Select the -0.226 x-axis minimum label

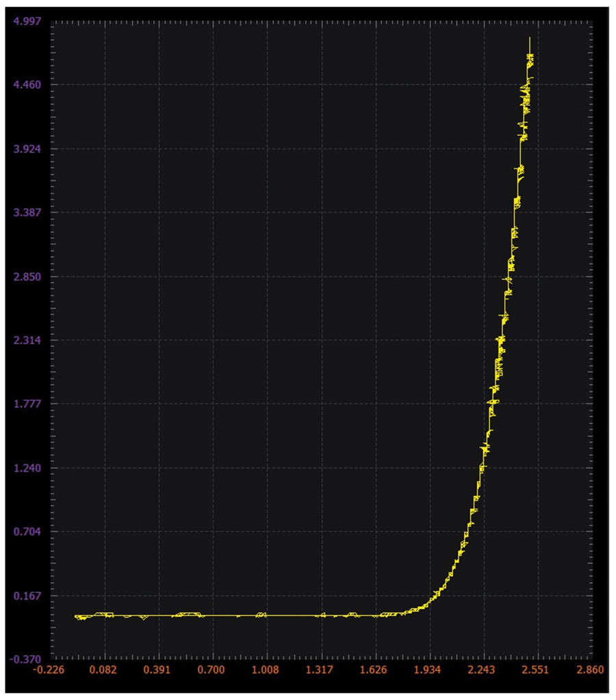48,670
